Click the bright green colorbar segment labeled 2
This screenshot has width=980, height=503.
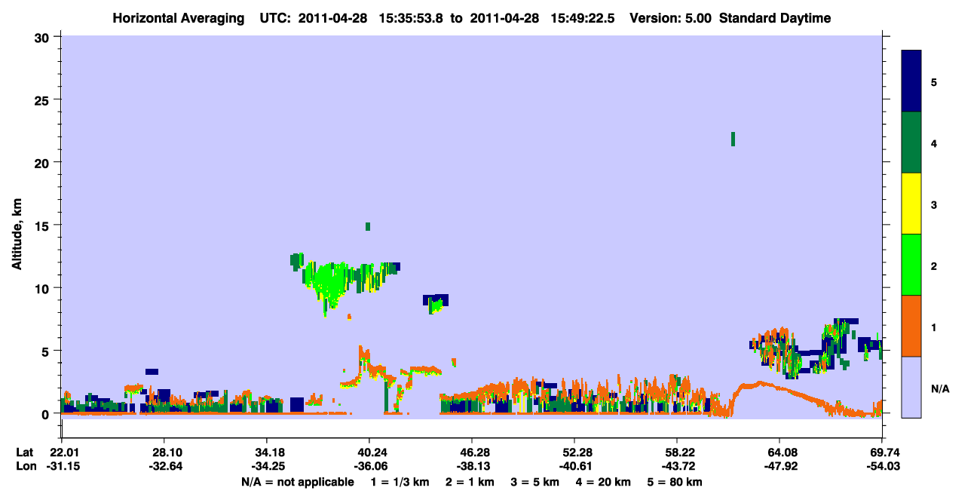(x=911, y=265)
